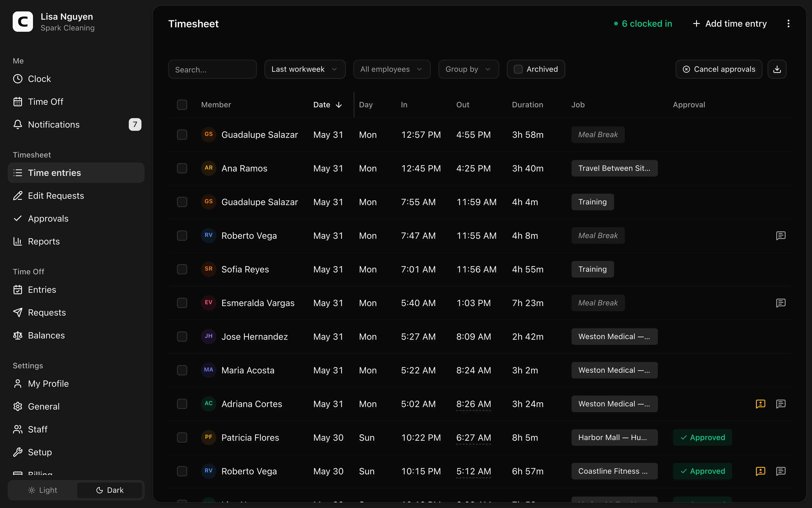Click the 6 clocked in status link
Image resolution: width=812 pixels, height=508 pixels.
[643, 23]
